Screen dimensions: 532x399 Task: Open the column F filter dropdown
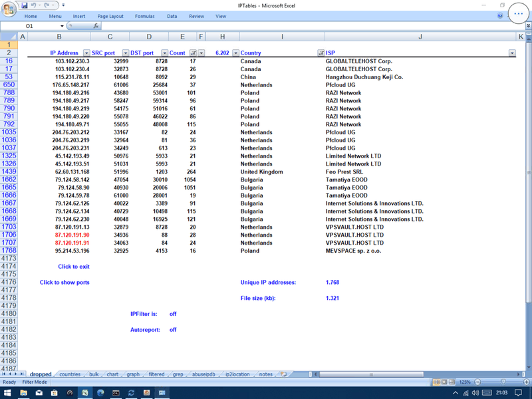(x=201, y=53)
